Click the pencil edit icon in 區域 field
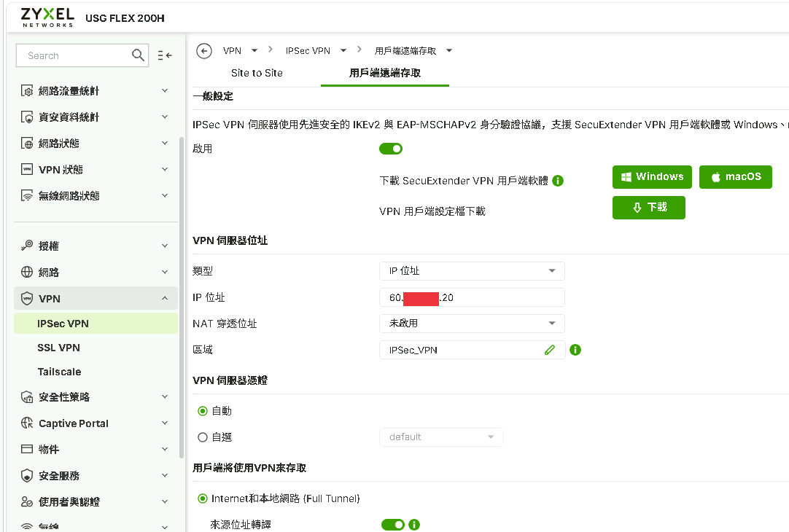Screen dimensions: 789x532 point(550,350)
